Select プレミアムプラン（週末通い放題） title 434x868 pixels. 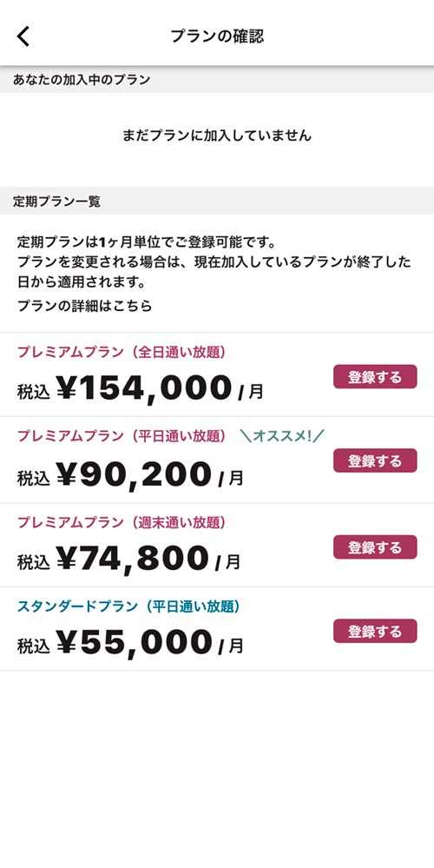pyautogui.click(x=122, y=522)
